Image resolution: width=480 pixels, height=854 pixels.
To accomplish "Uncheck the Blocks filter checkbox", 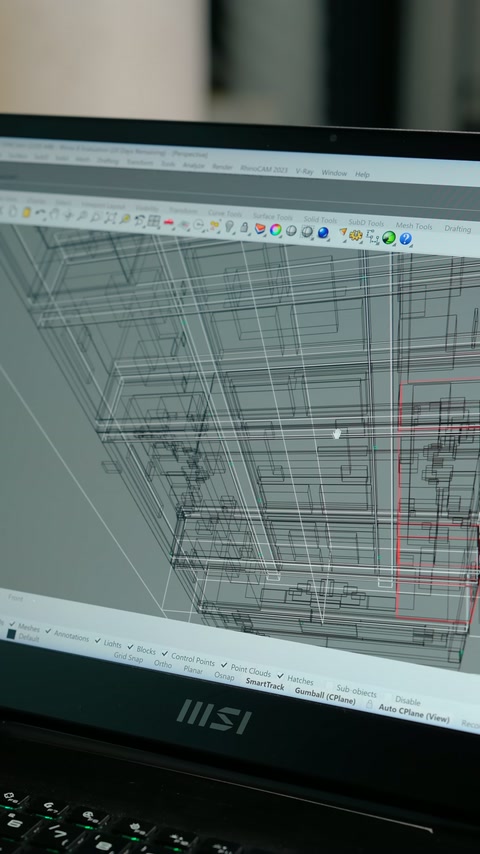I will [130, 646].
